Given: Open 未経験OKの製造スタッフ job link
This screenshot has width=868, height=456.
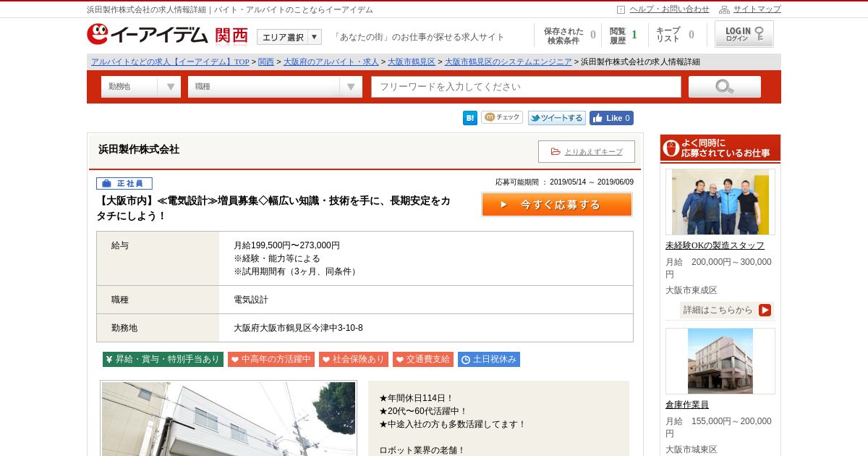Looking at the screenshot, I should 715,245.
